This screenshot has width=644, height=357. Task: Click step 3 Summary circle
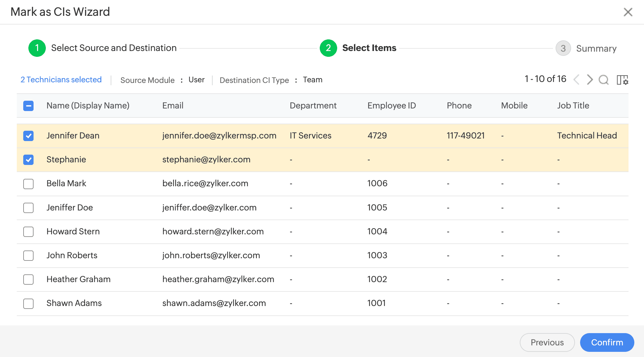tap(563, 48)
